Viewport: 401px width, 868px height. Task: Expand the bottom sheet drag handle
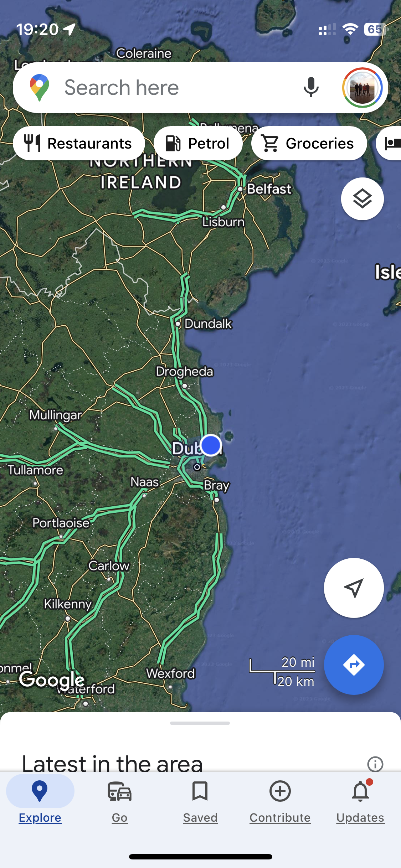pos(200,723)
